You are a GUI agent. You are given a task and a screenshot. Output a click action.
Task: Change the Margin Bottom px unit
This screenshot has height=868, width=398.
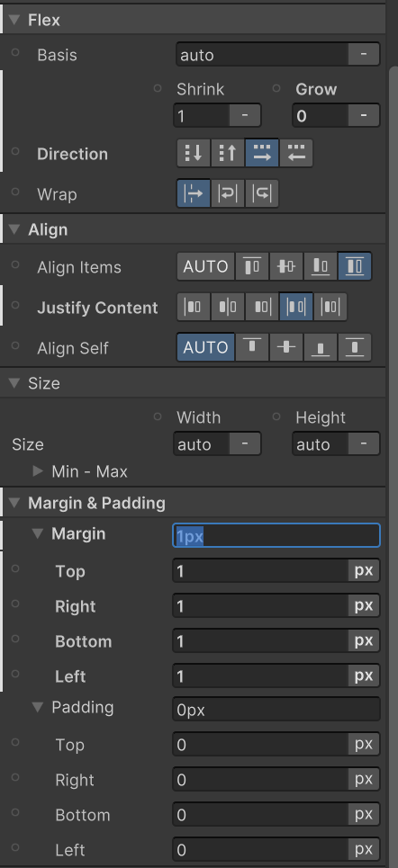(x=364, y=640)
